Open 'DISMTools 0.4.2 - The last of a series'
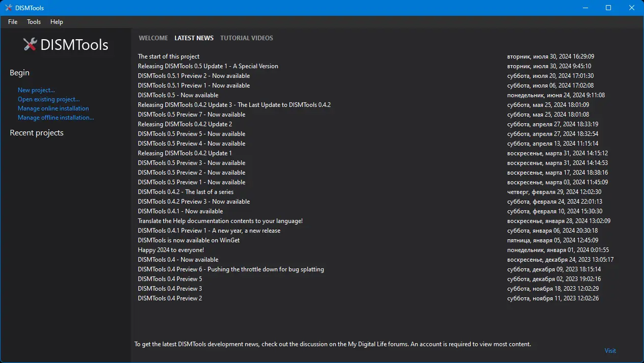Viewport: 644px width, 363px height. click(x=186, y=192)
